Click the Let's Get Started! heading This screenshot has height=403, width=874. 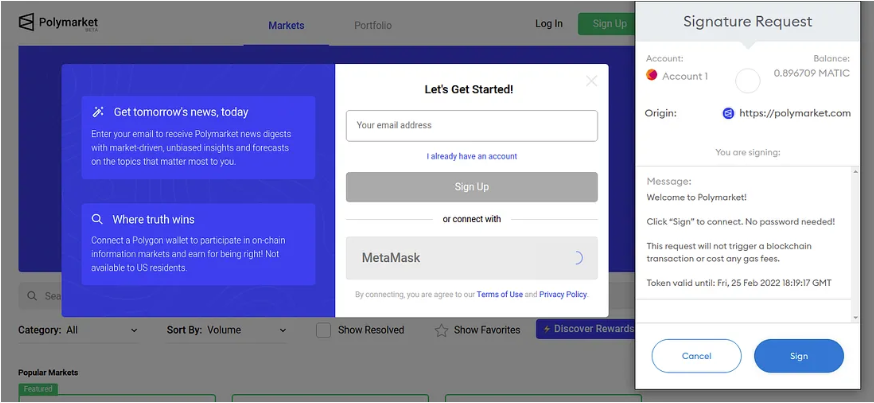point(469,89)
